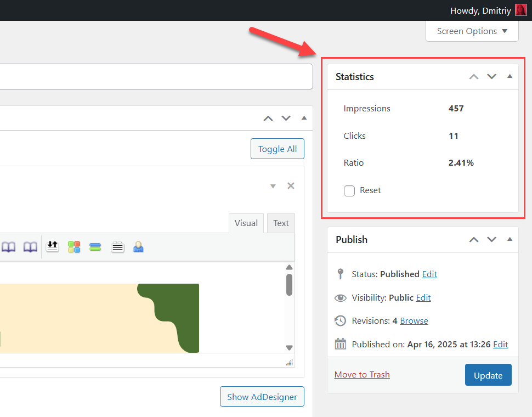Click the first open-book toolbar icon
This screenshot has height=417, width=532.
coord(8,247)
